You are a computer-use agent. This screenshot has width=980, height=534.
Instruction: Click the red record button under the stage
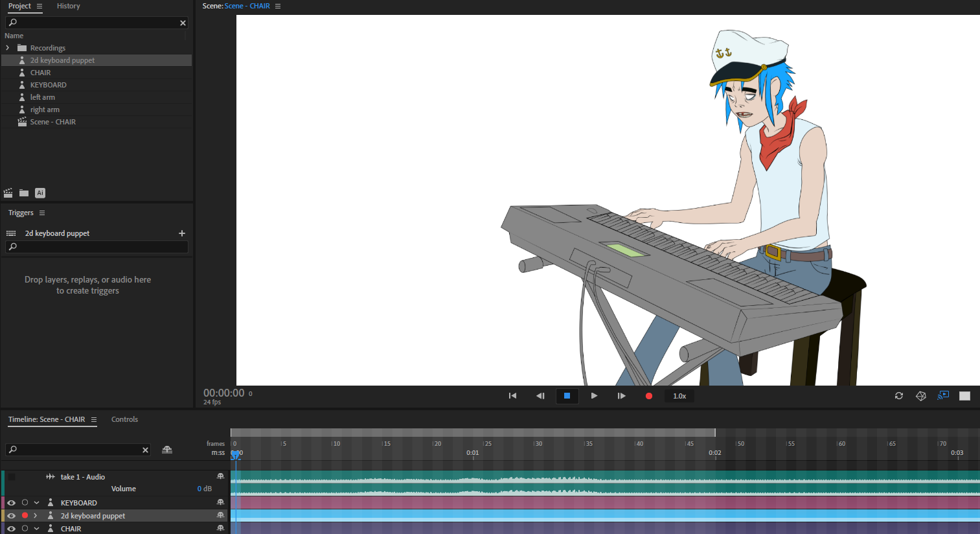click(648, 395)
